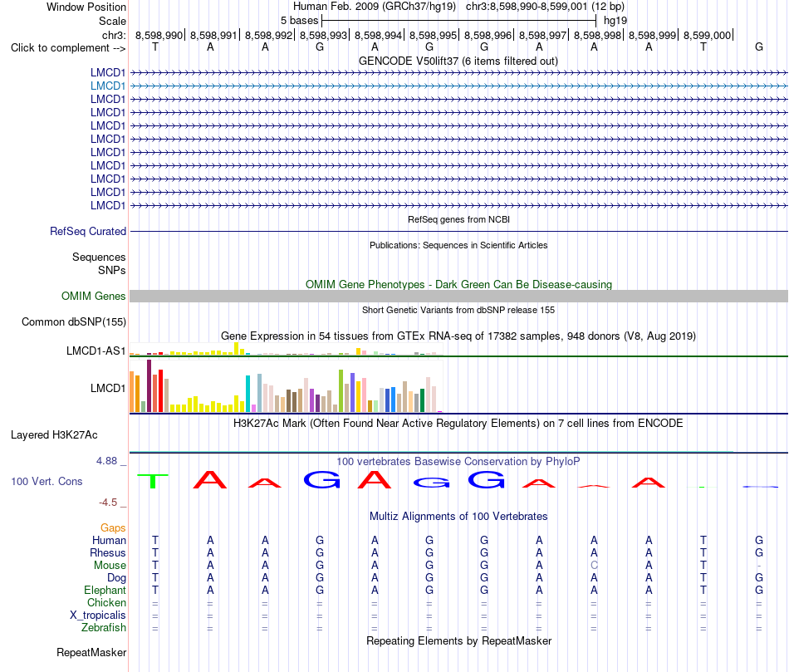Click the light-blue LMCD1 transcript label
789x672 pixels.
pyautogui.click(x=108, y=86)
